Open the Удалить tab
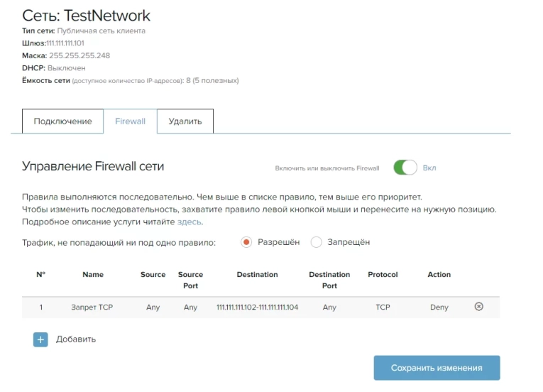This screenshot has height=392, width=543. pos(185,121)
